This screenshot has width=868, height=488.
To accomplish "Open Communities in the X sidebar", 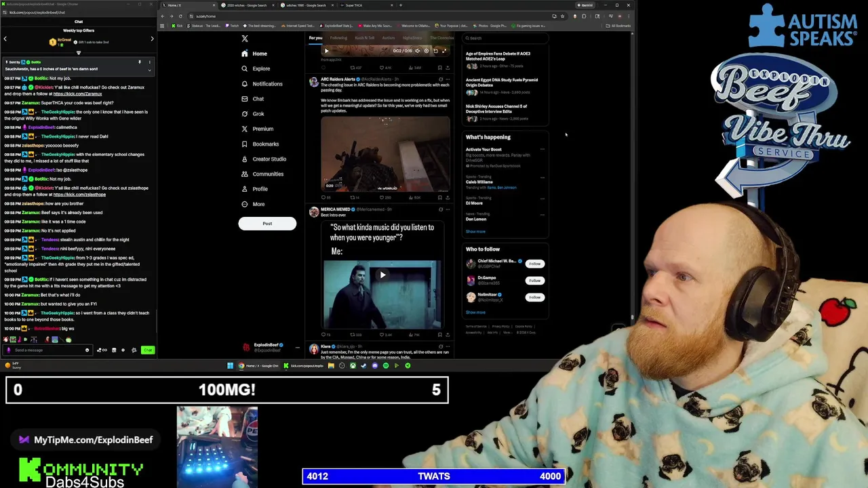I will click(262, 174).
